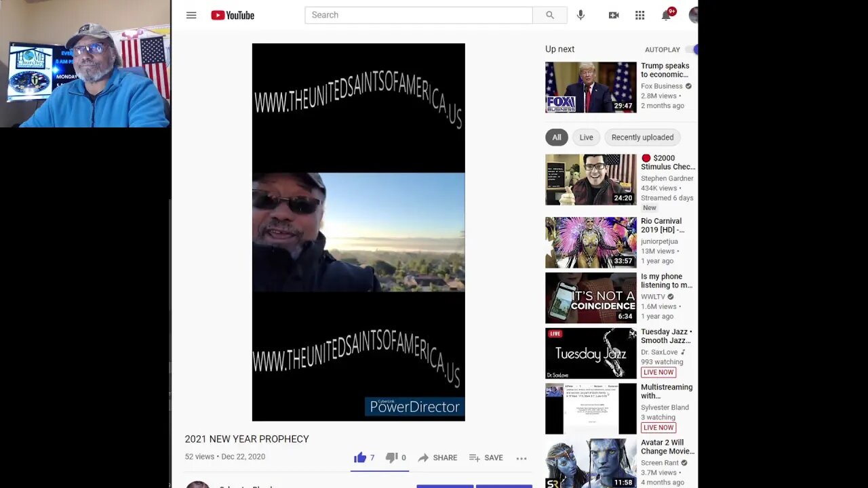The width and height of the screenshot is (868, 488).
Task: Save video to a playlist
Action: point(486,457)
